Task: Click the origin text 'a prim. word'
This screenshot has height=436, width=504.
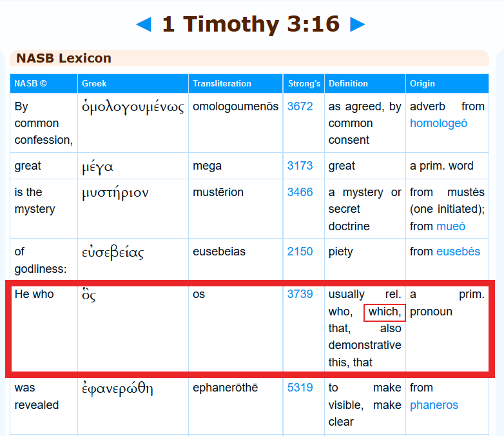Action: click(441, 166)
